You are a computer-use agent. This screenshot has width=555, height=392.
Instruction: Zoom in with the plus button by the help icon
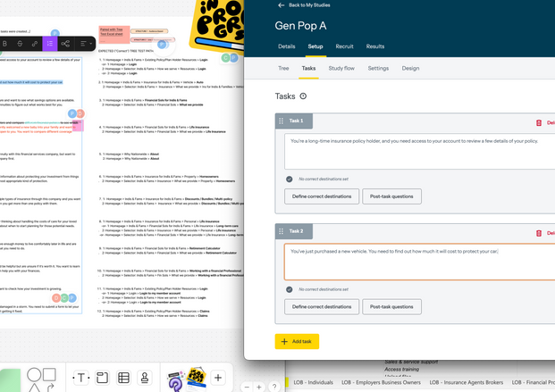point(259,387)
